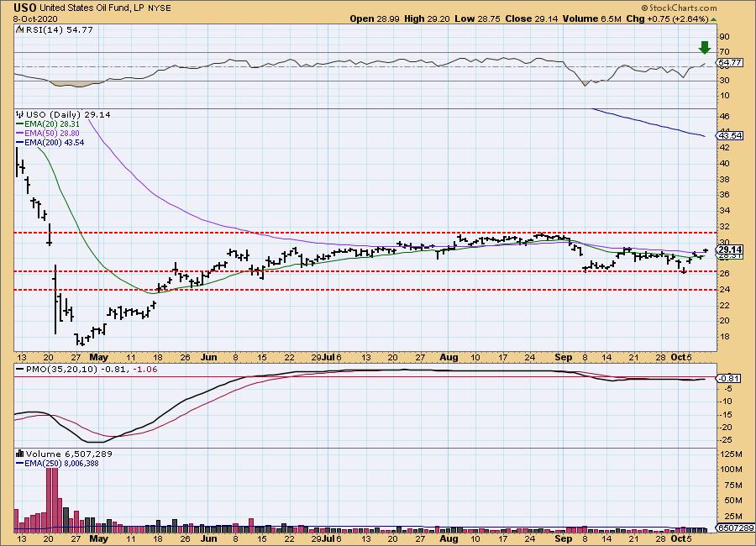Click the EMA(250) 8,006,388 legend entry
This screenshot has width=756, height=546.
[61, 463]
